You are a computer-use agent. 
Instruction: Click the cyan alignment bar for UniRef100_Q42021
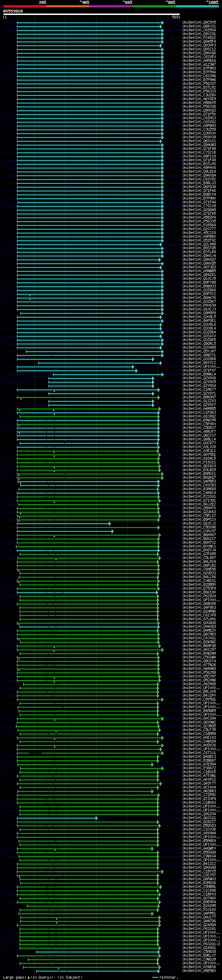pos(57,818)
